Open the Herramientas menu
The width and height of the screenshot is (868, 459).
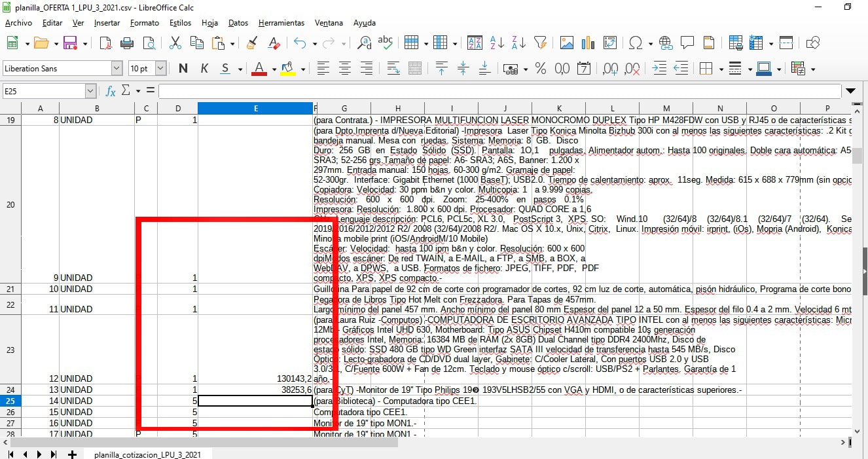[x=281, y=23]
